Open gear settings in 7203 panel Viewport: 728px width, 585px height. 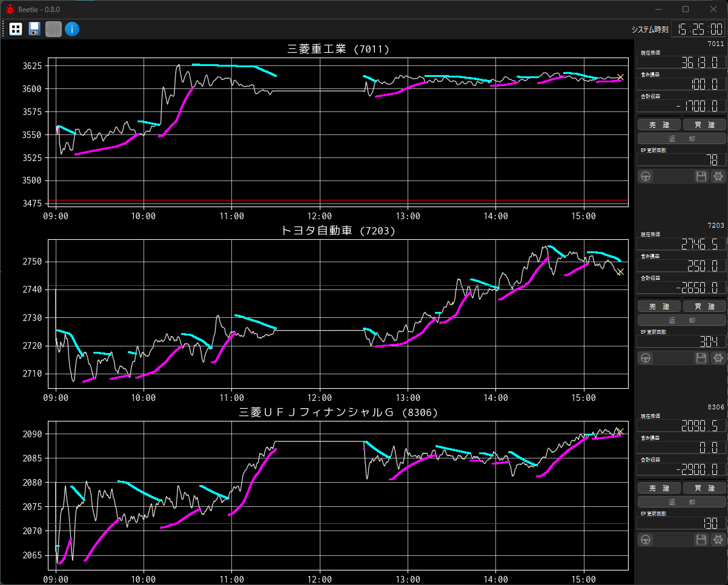[x=718, y=358]
